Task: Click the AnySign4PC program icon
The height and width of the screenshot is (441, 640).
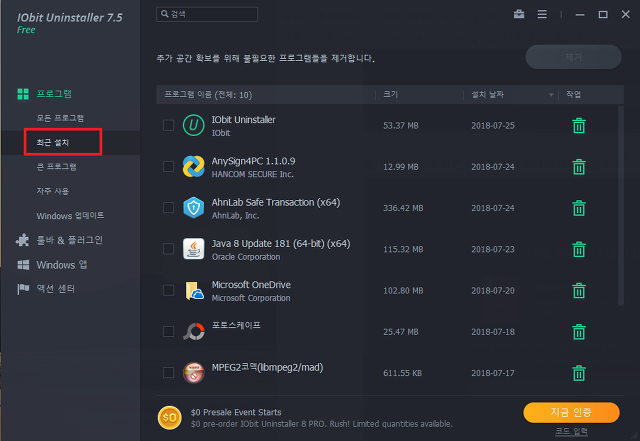Action: [x=193, y=167]
